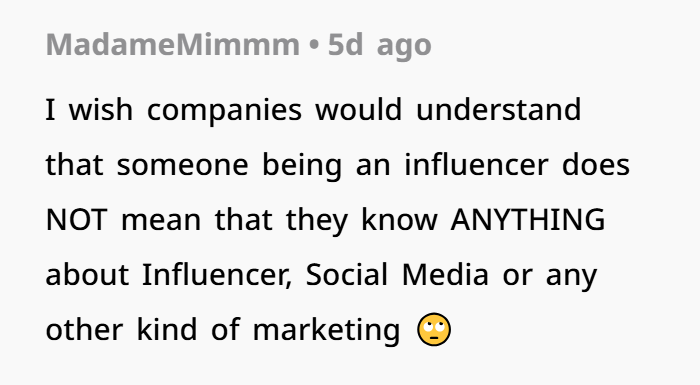Click the bullet separator after the username
700x385 pixels.
coord(314,45)
